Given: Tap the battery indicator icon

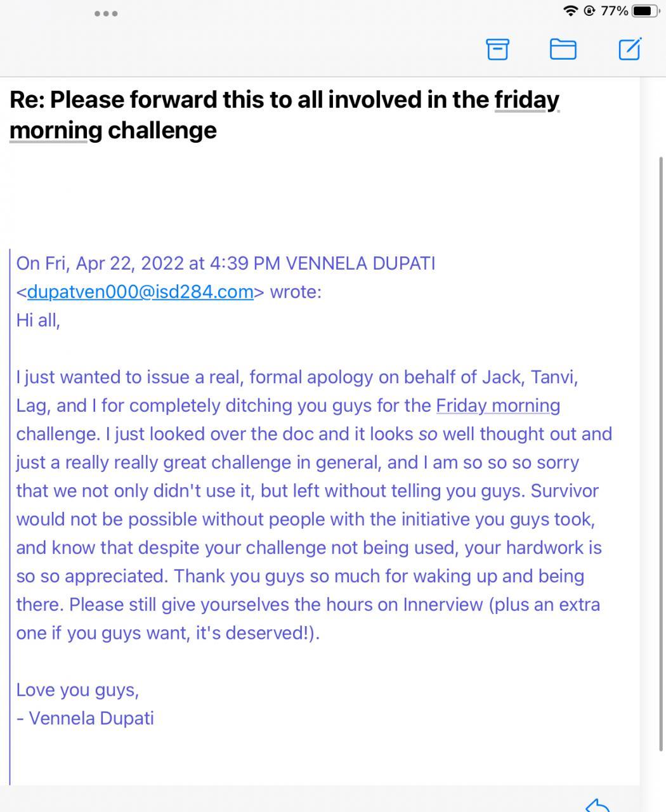Looking at the screenshot, I should coord(645,11).
